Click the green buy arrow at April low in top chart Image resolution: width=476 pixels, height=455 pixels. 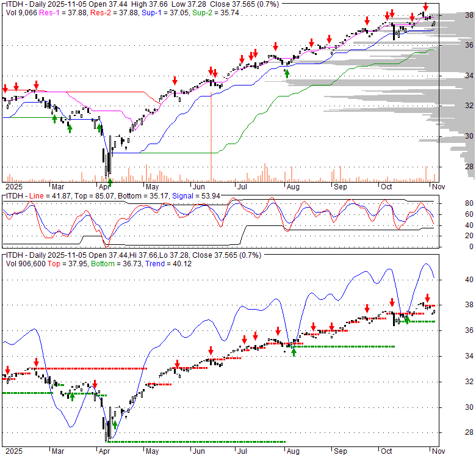coord(110,181)
